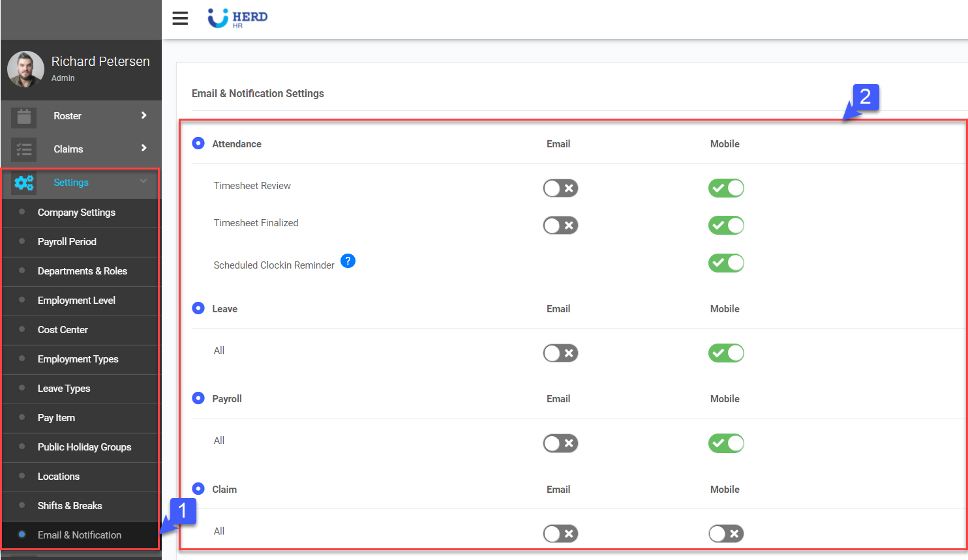Screen dimensions: 968x560
Task: Click the Herd HR logo
Action: click(237, 18)
